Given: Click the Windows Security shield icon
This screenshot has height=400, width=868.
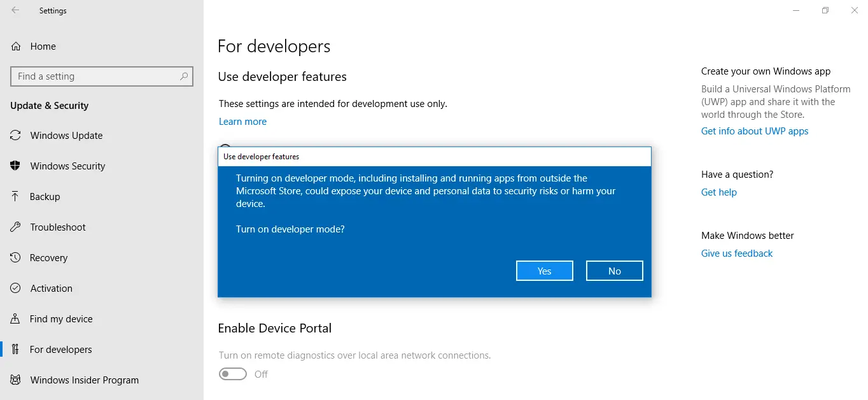Looking at the screenshot, I should point(16,166).
